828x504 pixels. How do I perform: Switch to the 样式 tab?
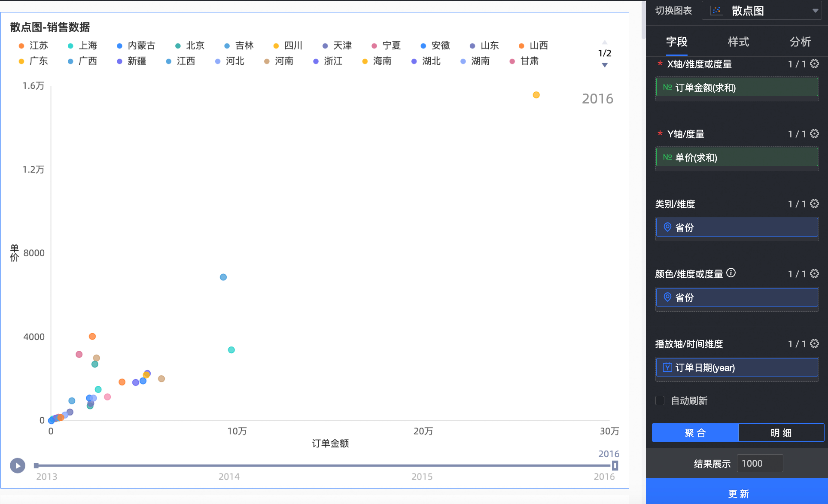[738, 42]
